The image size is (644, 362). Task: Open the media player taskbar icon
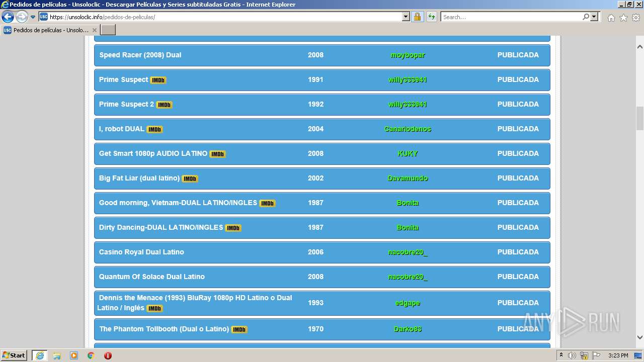tap(74, 355)
